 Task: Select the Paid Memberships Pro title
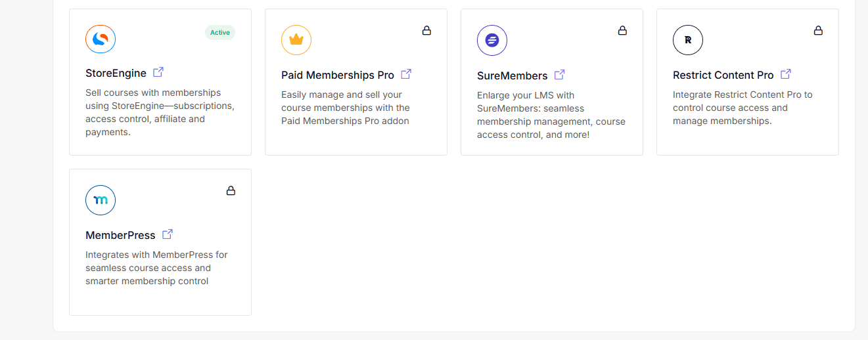click(x=338, y=75)
